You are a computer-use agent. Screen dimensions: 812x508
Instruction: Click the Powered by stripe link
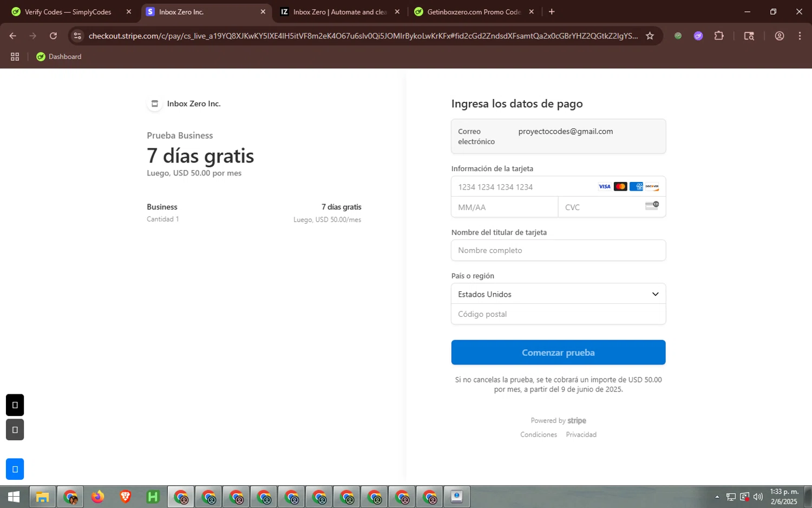(558, 420)
